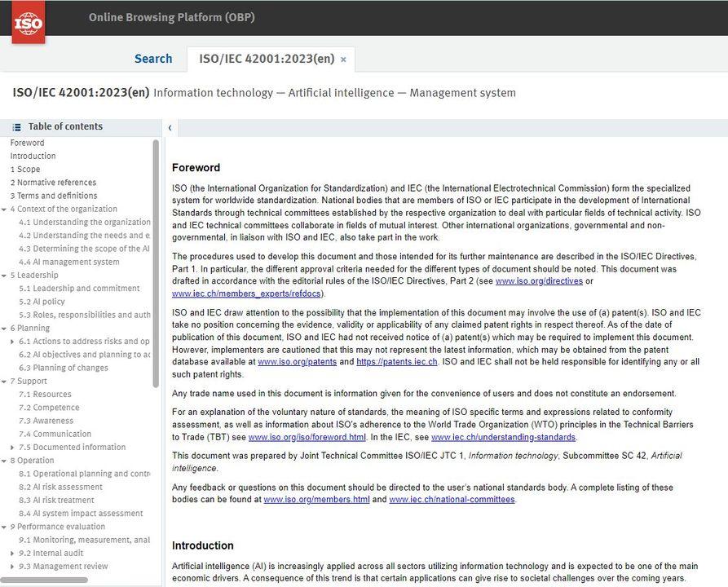
Task: Navigate to 3 Terms and definitions
Action: coord(54,196)
